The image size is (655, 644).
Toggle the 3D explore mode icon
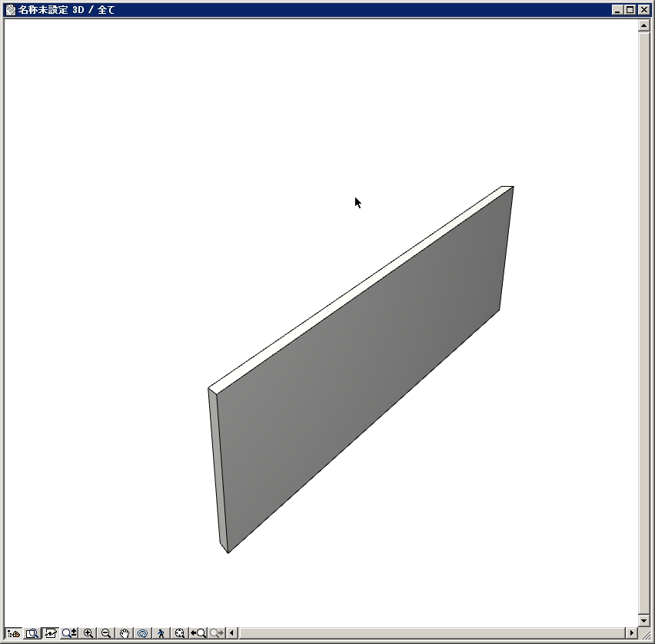click(x=50, y=633)
